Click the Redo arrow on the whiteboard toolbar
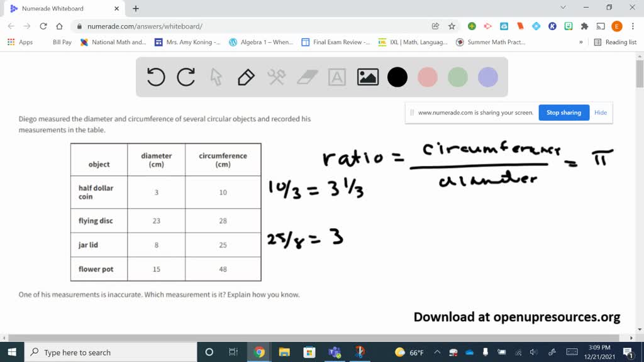644x362 pixels. 186,77
